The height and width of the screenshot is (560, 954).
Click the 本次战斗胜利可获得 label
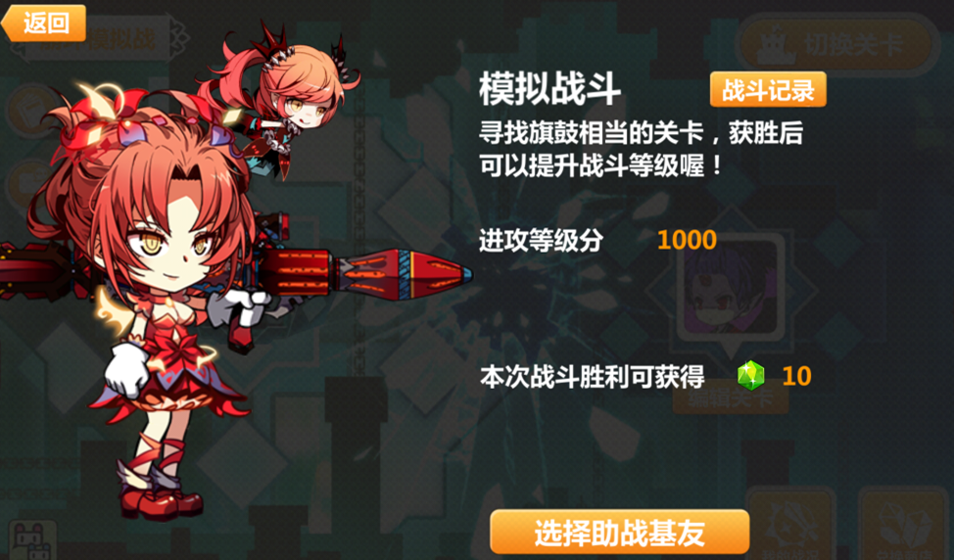coord(592,377)
